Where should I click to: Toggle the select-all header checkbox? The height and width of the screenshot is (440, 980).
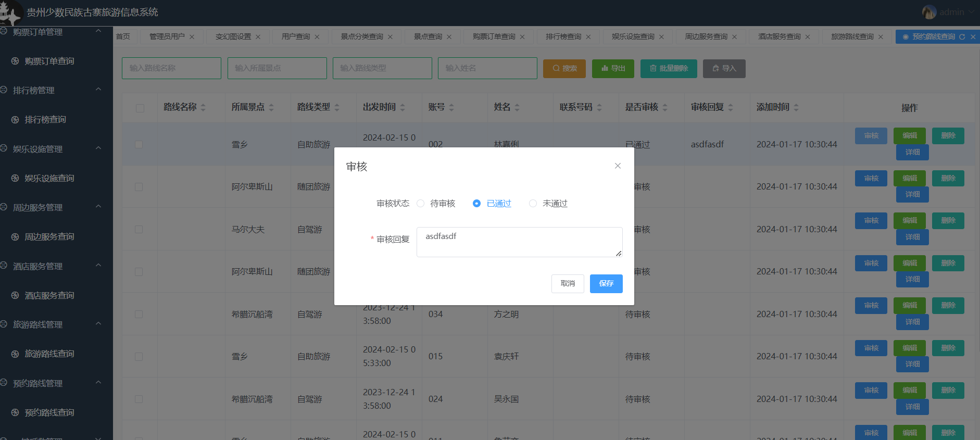click(x=140, y=108)
